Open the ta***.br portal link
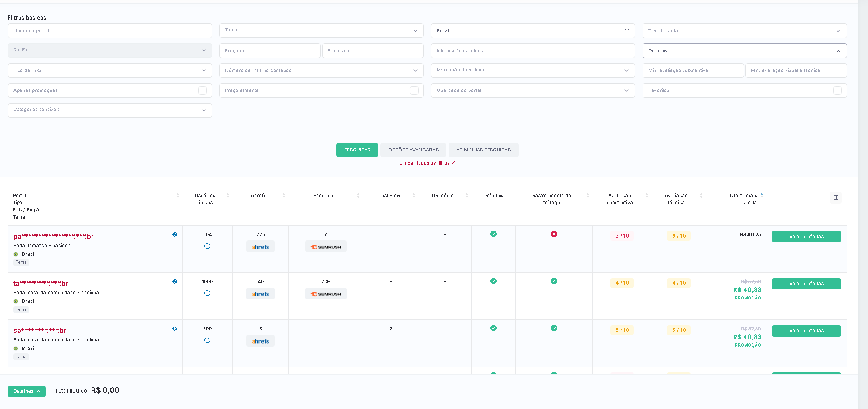Viewport: 868px width, 409px height. tap(41, 283)
